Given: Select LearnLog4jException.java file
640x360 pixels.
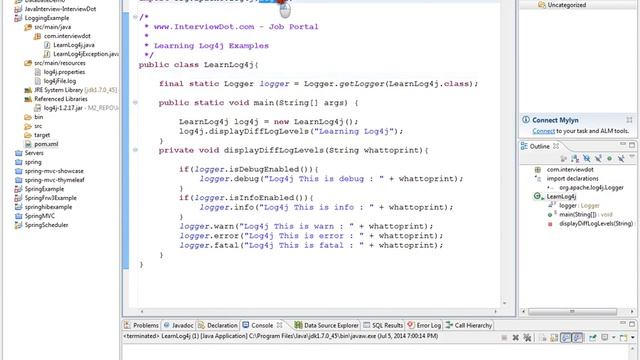Looking at the screenshot, I should coord(86,54).
